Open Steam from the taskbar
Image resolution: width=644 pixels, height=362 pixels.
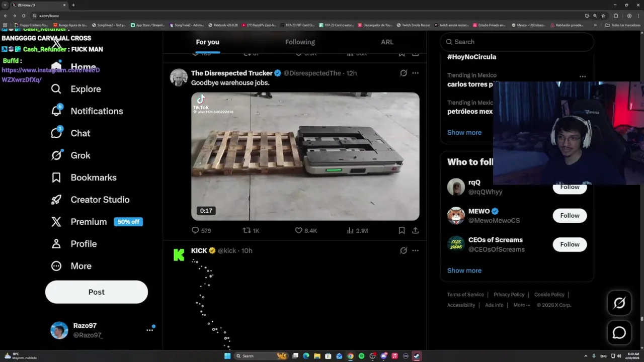417,356
